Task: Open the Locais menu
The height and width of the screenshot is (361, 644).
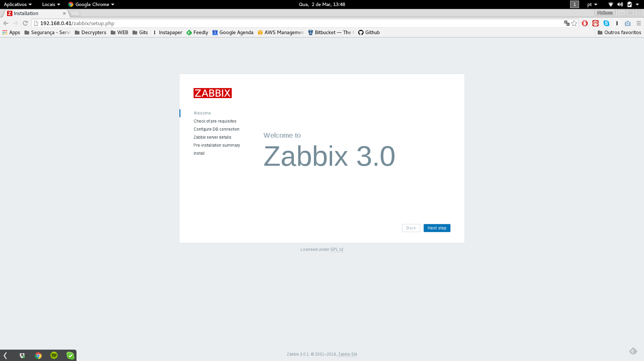Action: click(51, 4)
